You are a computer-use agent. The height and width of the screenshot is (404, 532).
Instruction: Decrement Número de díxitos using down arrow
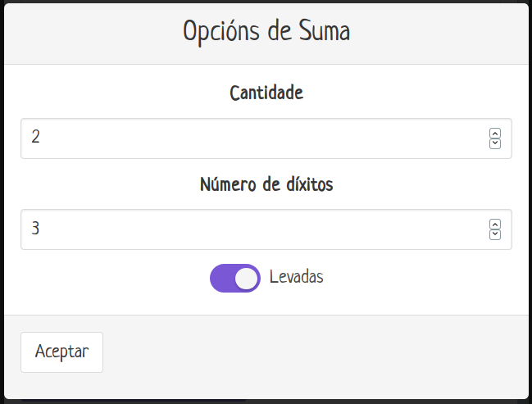click(495, 234)
